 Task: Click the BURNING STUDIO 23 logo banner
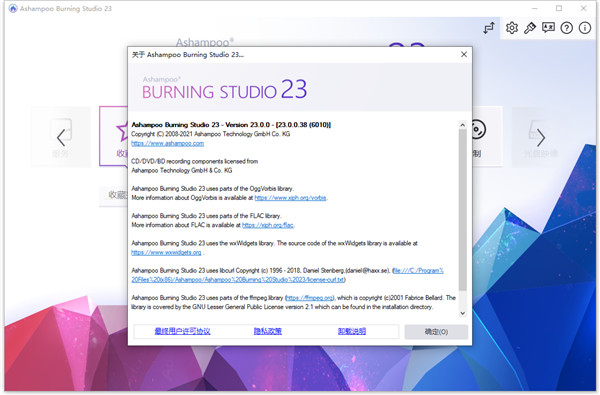click(224, 89)
